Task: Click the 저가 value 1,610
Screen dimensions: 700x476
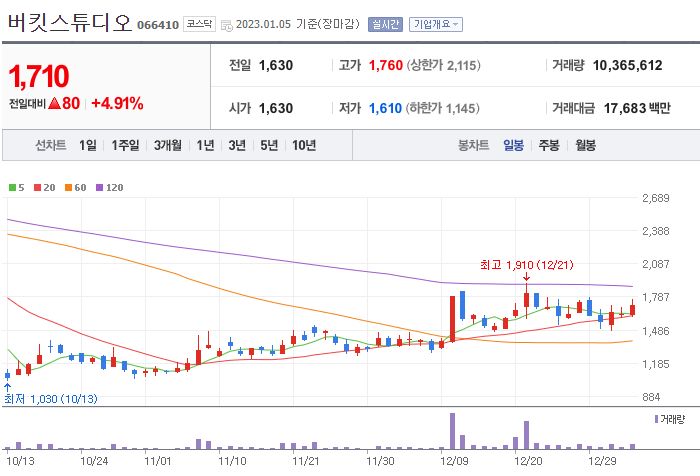Action: click(x=385, y=108)
